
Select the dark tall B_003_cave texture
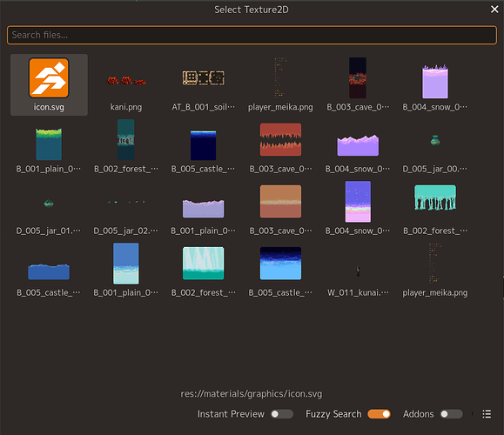358,84
